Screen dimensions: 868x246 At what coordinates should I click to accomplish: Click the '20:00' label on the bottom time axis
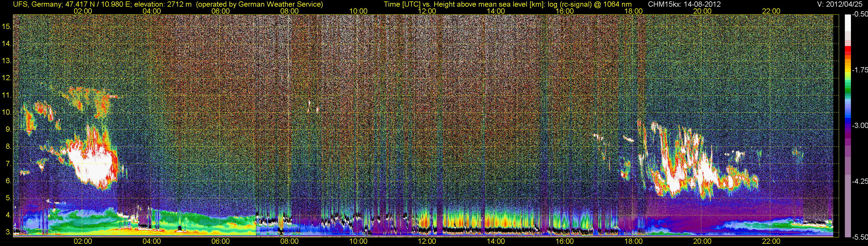pos(702,241)
